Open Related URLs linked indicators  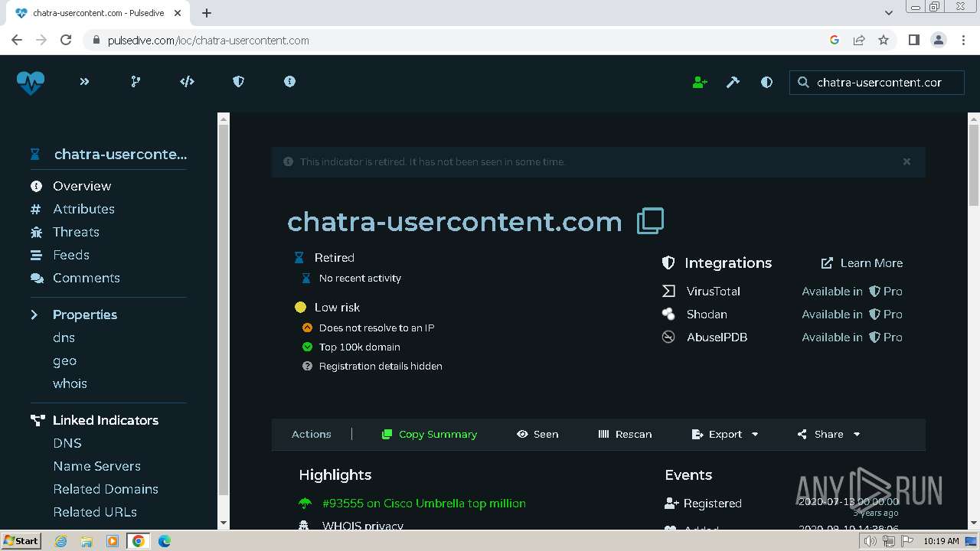[x=95, y=512]
